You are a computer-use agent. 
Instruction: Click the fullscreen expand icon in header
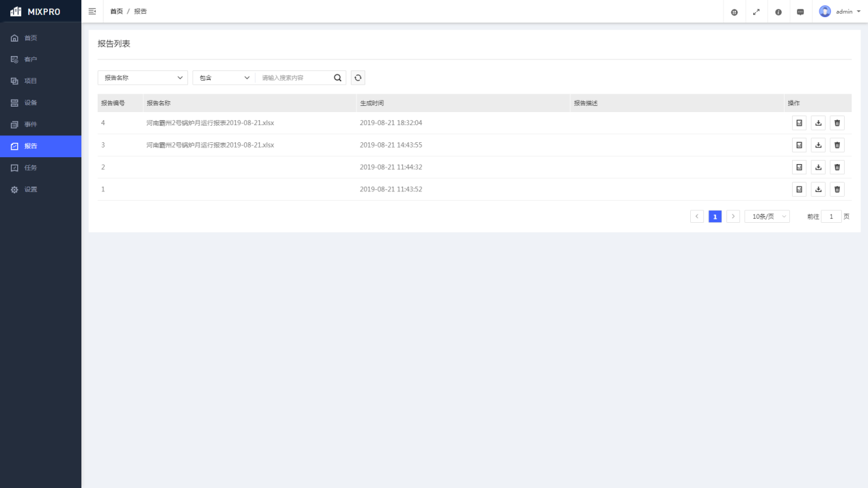(x=756, y=12)
